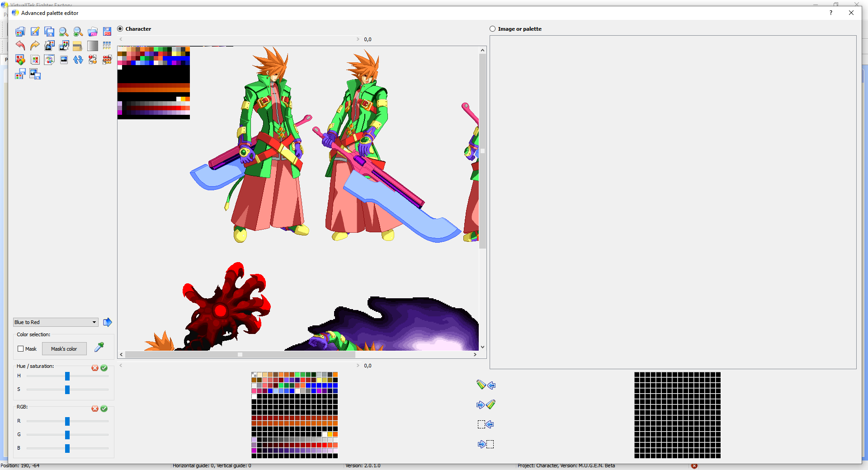This screenshot has width=868, height=470.
Task: Adjust the B blue slider handle
Action: 67,448
